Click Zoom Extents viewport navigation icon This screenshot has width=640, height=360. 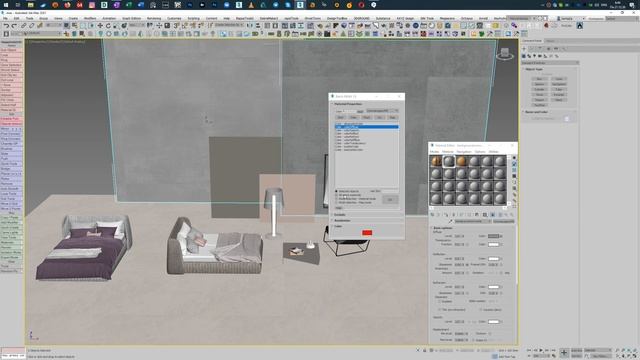(x=629, y=350)
